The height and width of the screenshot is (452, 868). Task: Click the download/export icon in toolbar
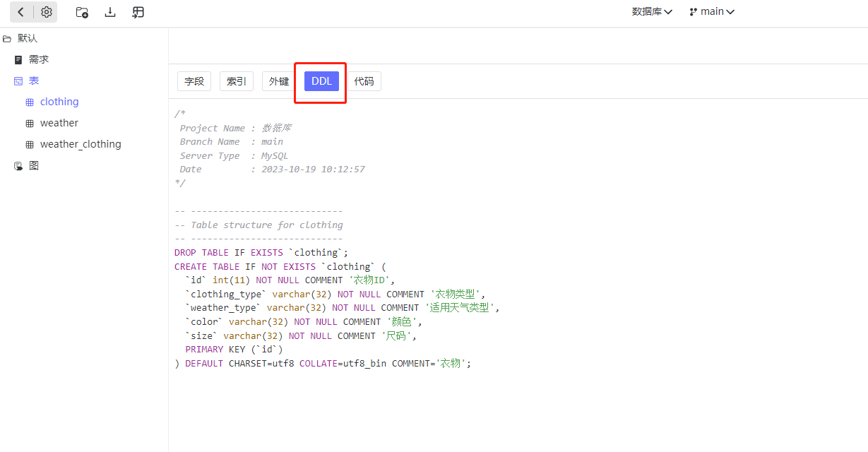109,12
